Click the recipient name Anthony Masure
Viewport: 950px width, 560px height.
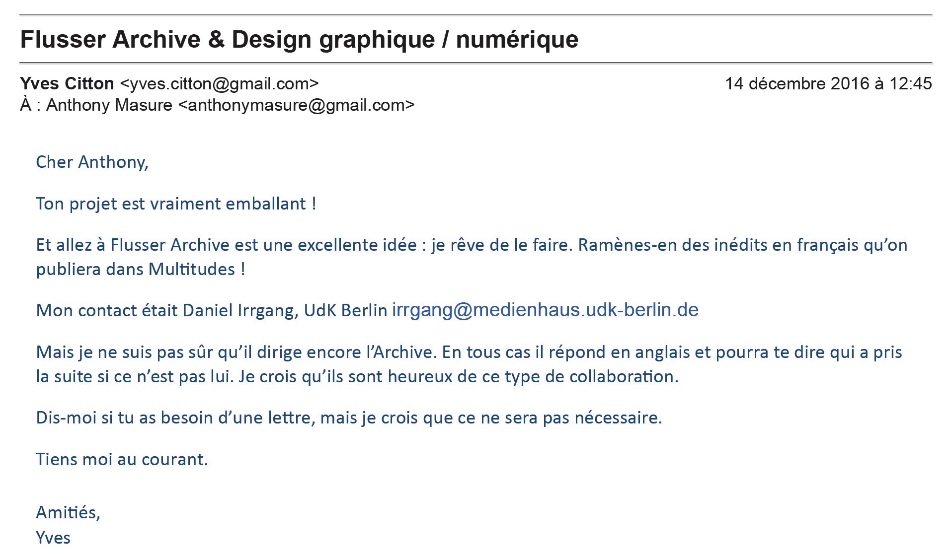(x=109, y=105)
